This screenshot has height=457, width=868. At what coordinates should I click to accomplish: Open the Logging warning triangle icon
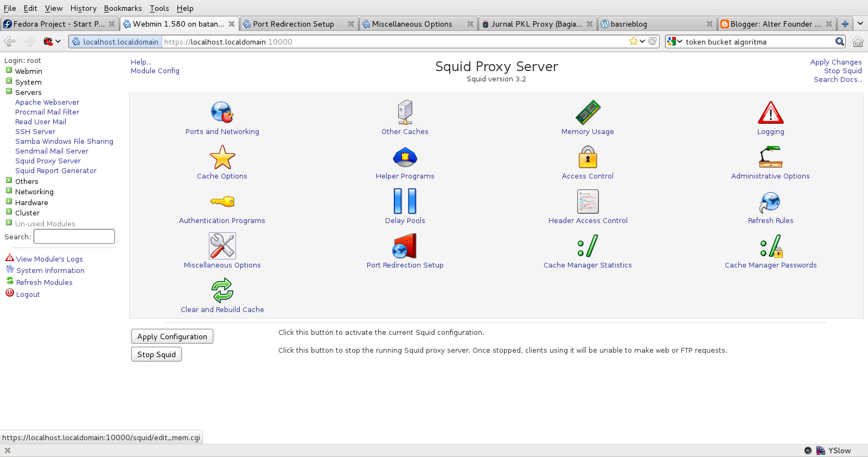point(770,112)
